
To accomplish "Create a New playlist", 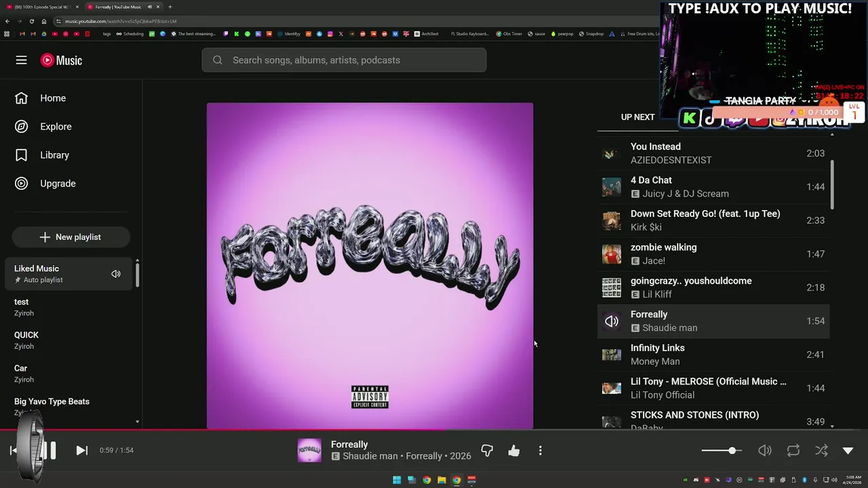I will pyautogui.click(x=71, y=237).
